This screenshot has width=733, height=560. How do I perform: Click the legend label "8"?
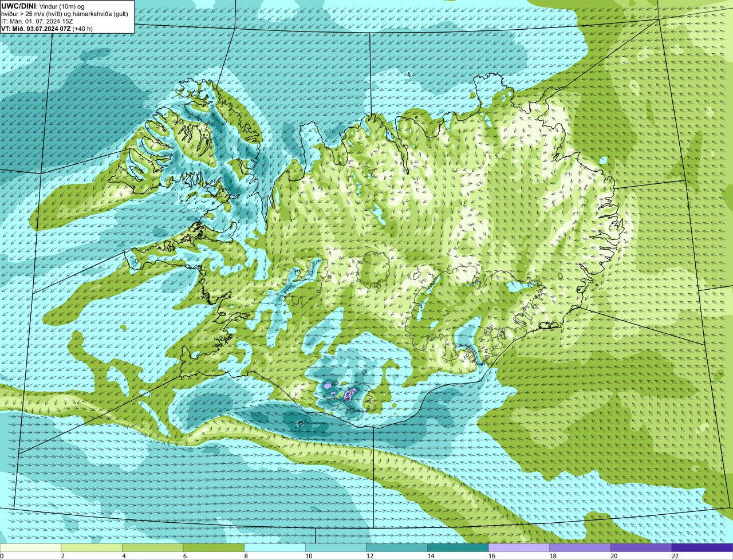point(246,556)
